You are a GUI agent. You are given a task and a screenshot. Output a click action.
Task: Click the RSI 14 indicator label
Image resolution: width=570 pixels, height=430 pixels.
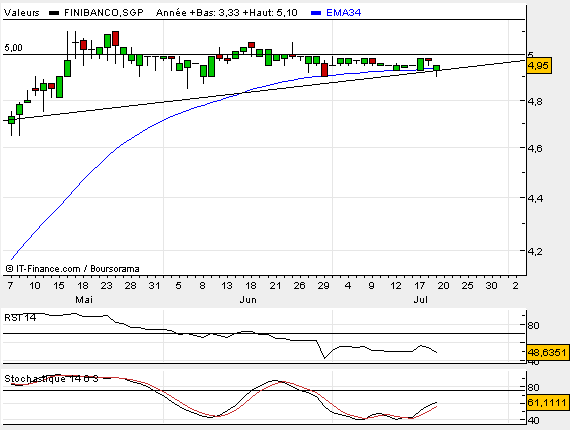[x=20, y=318]
